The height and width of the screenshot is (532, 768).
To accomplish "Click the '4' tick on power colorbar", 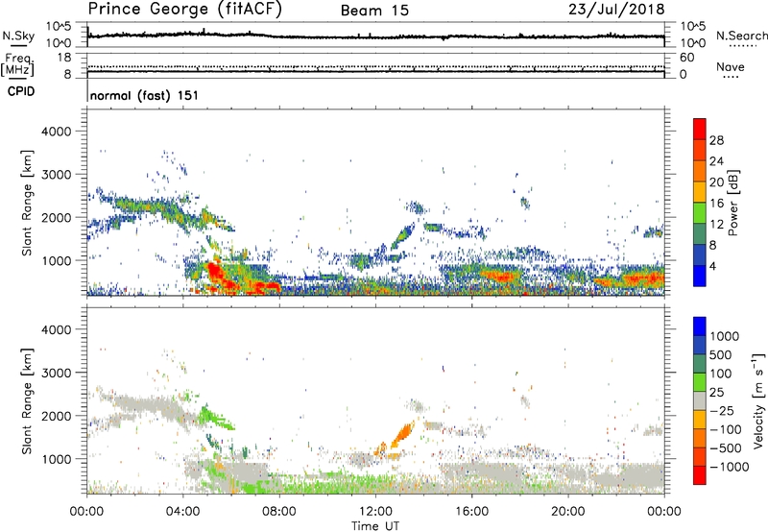I will point(712,266).
